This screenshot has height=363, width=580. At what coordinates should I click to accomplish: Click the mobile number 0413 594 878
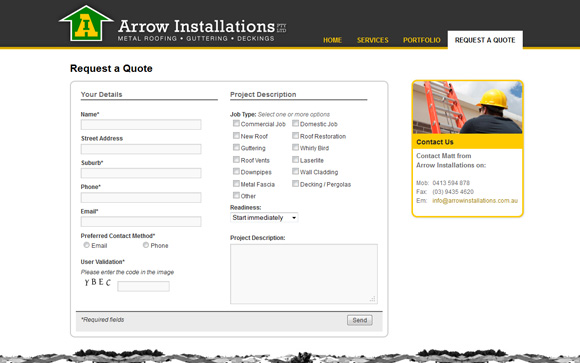click(451, 183)
